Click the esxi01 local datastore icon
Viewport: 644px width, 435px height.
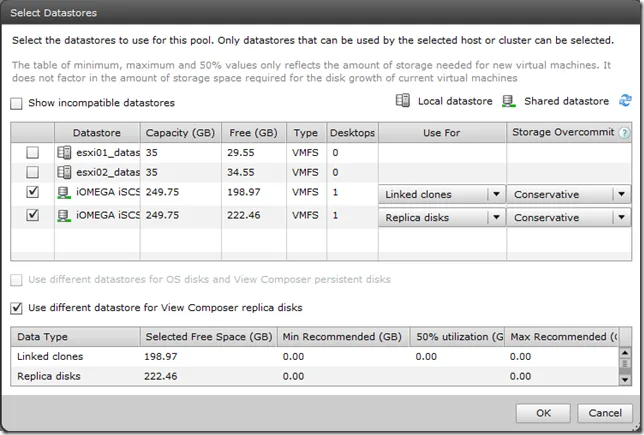point(64,152)
